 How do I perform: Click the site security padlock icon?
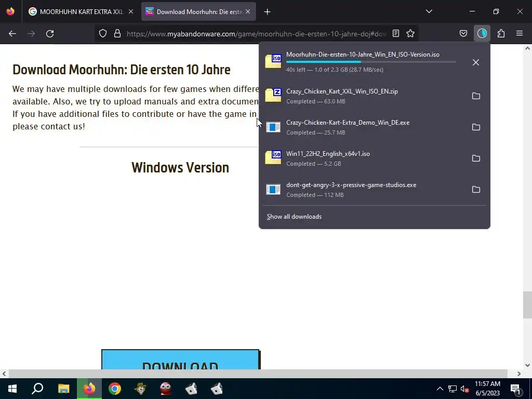(x=117, y=33)
